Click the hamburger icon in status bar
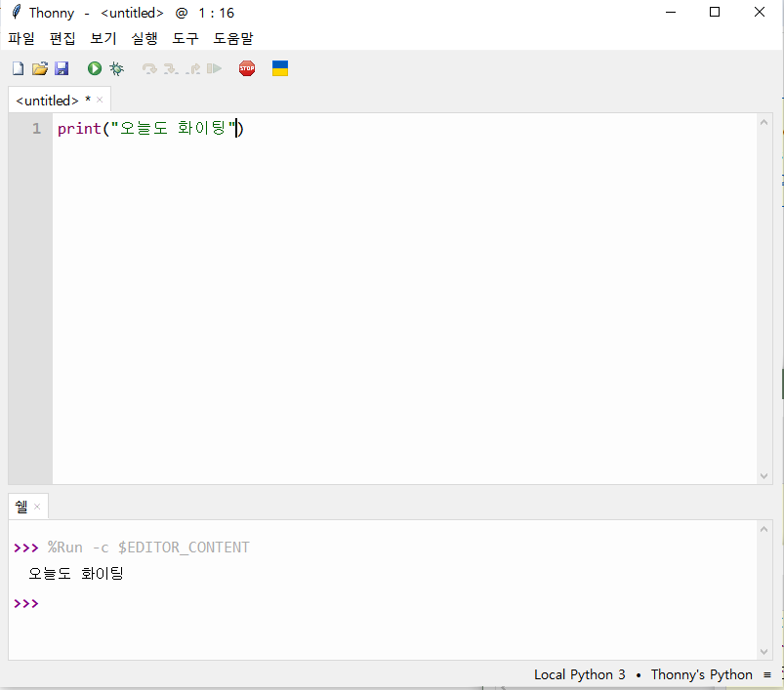Viewport: 784px width, 690px height. tap(767, 675)
